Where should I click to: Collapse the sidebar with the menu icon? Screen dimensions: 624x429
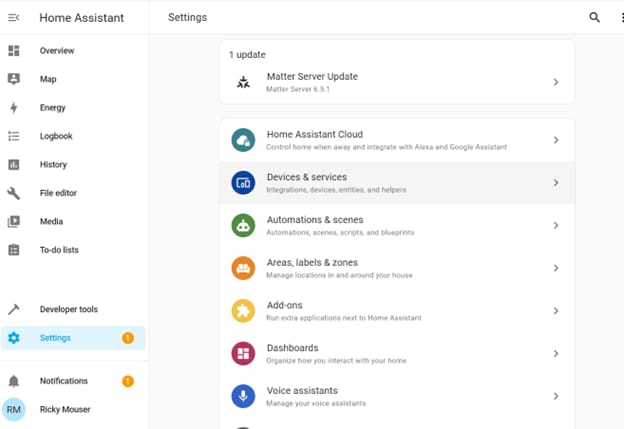tap(14, 18)
